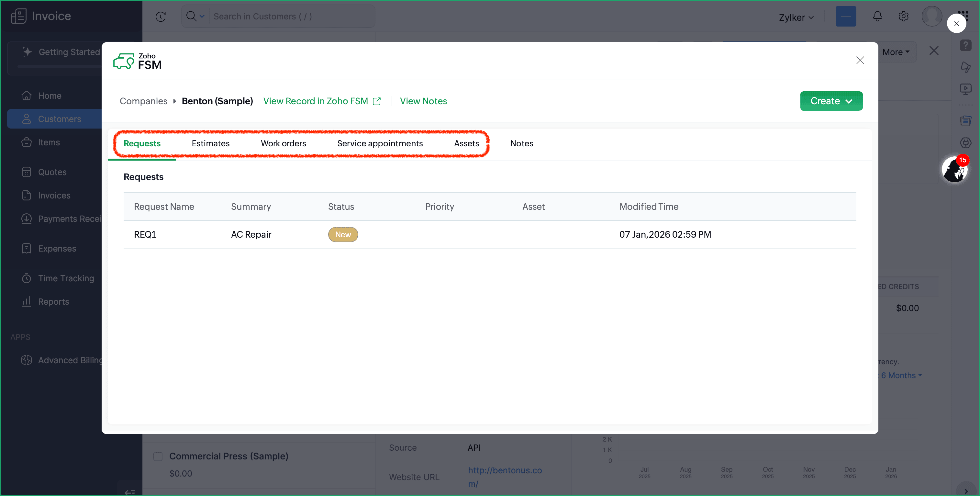The height and width of the screenshot is (496, 980).
Task: Click the Zoho FSM truck logo
Action: coord(124,61)
